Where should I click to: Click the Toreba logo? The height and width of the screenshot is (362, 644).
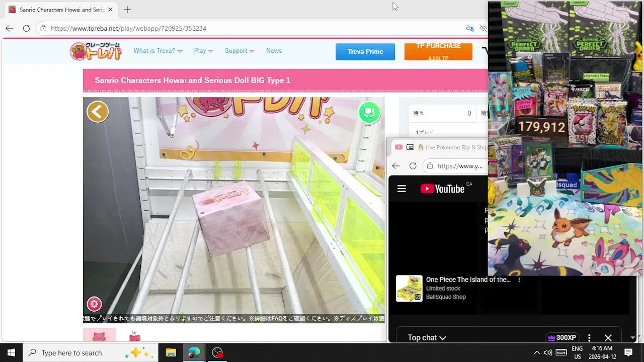pos(96,51)
